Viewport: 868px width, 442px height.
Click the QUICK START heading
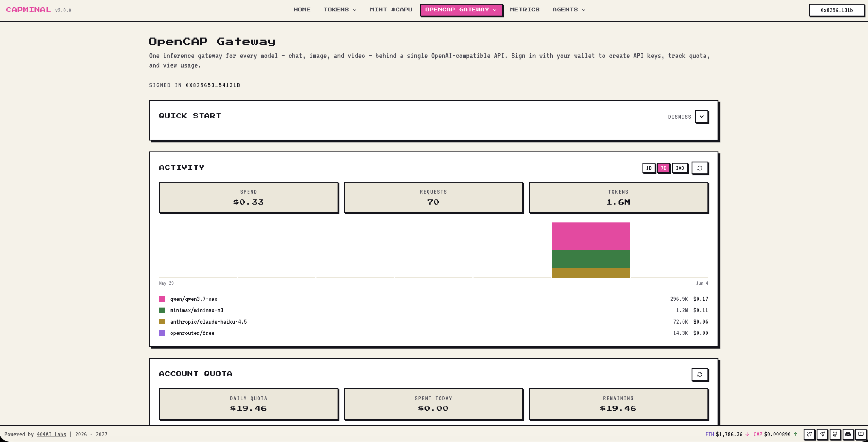click(190, 116)
